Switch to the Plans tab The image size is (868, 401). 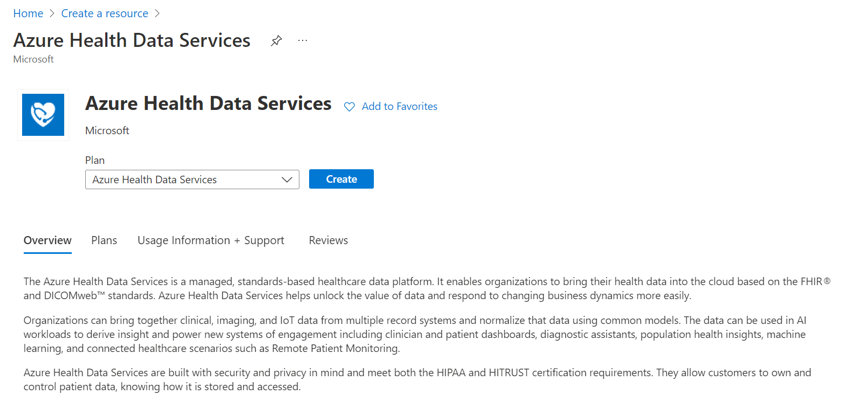[x=104, y=240]
